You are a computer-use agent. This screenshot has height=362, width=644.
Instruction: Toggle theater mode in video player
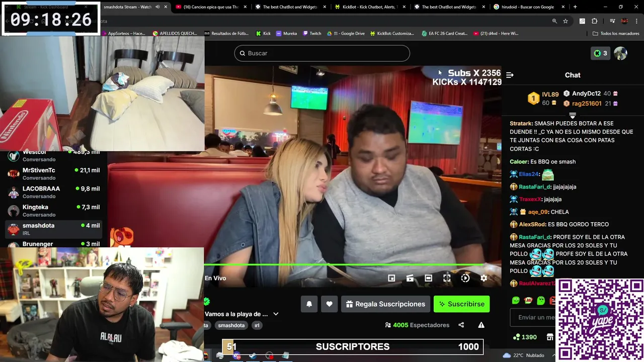tap(428, 278)
